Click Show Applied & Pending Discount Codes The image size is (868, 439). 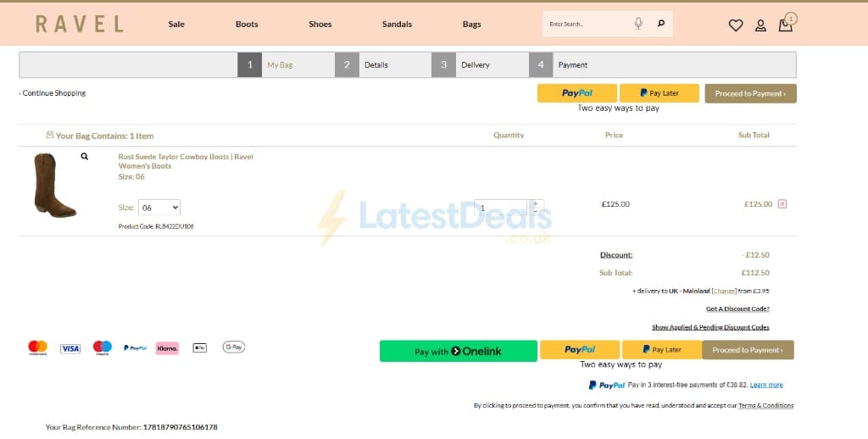pos(710,327)
